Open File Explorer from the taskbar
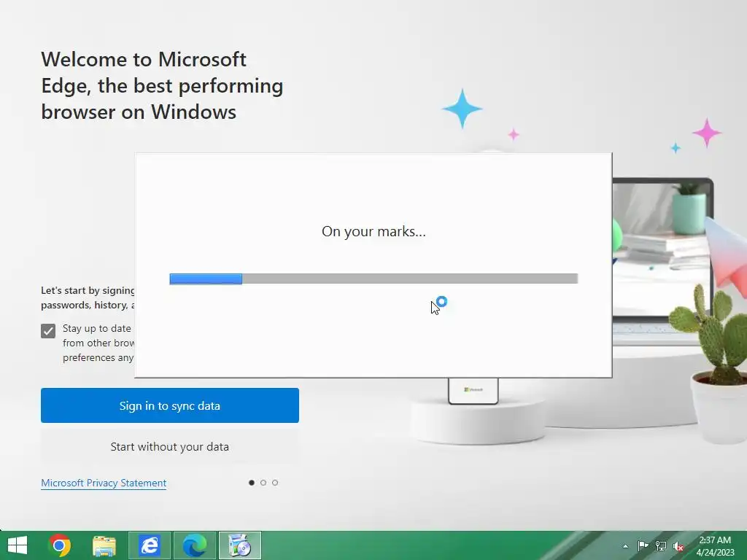Screen dimensions: 747x560 104,545
